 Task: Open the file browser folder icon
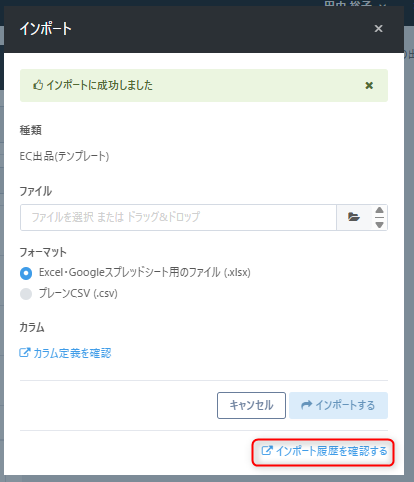point(354,217)
